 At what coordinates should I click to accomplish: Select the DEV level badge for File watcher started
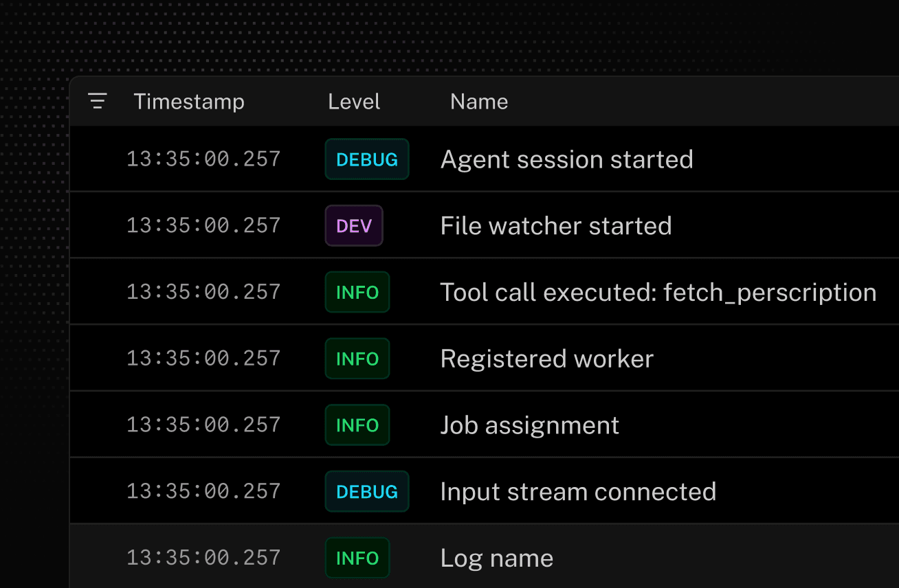coord(354,225)
